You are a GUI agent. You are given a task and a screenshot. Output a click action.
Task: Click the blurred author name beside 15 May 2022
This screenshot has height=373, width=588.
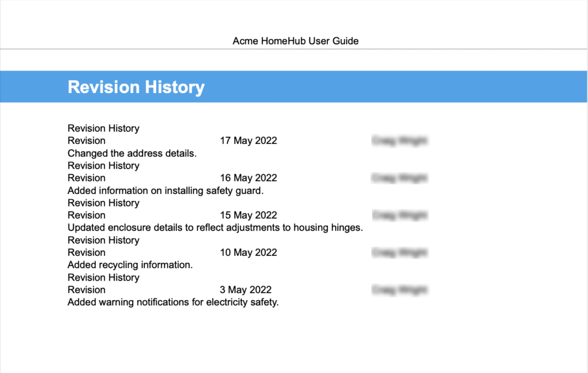(400, 215)
